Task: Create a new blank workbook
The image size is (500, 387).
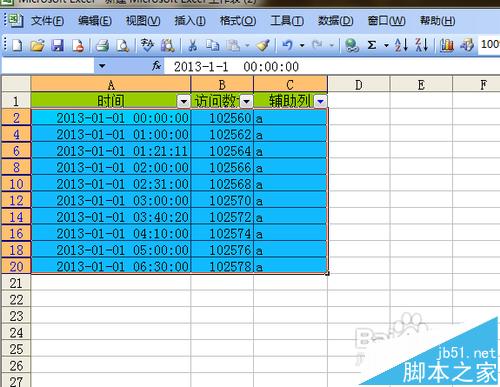Action: coord(17,45)
